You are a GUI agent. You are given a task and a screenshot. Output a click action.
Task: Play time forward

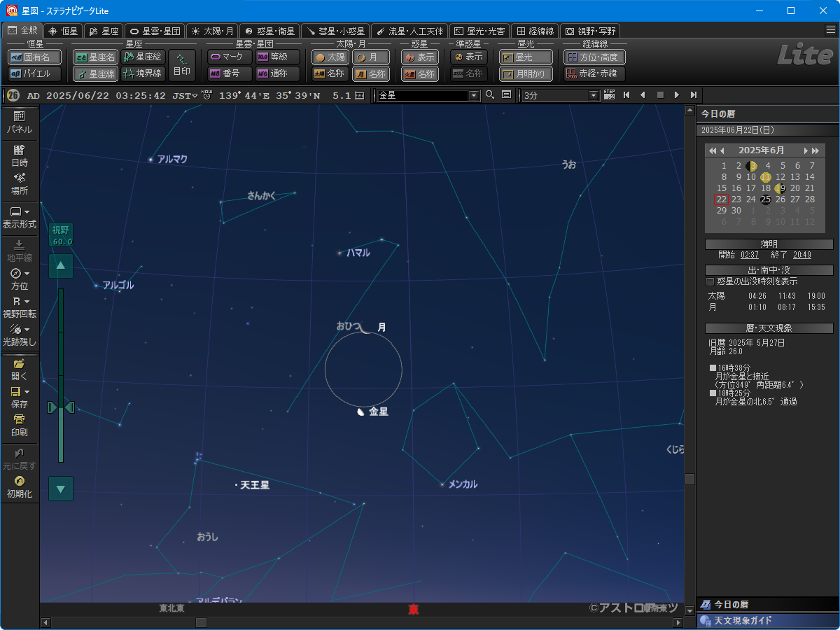pyautogui.click(x=676, y=94)
